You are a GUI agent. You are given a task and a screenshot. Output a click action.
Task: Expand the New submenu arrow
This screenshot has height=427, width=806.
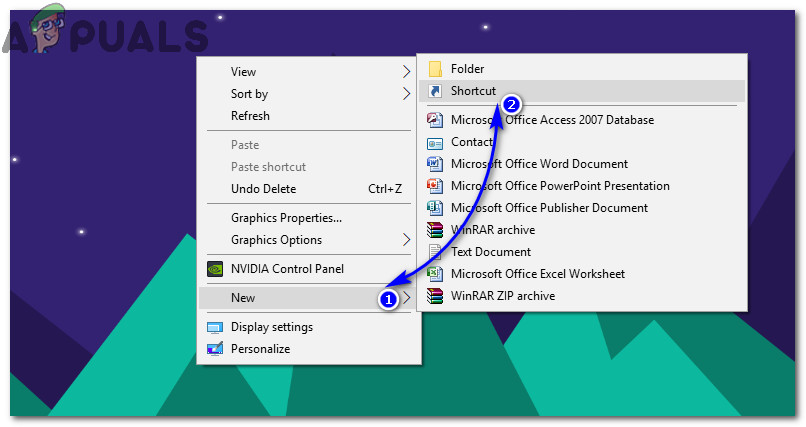[406, 298]
